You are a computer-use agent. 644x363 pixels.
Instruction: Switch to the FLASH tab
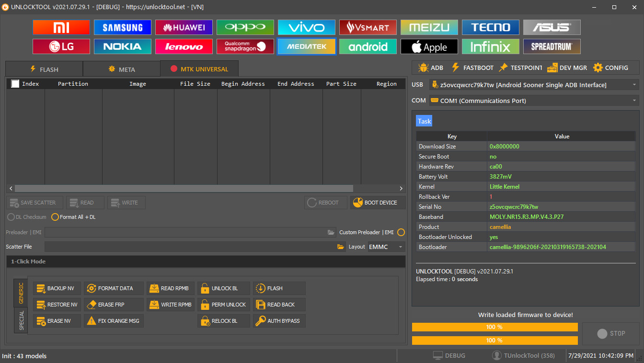click(44, 69)
